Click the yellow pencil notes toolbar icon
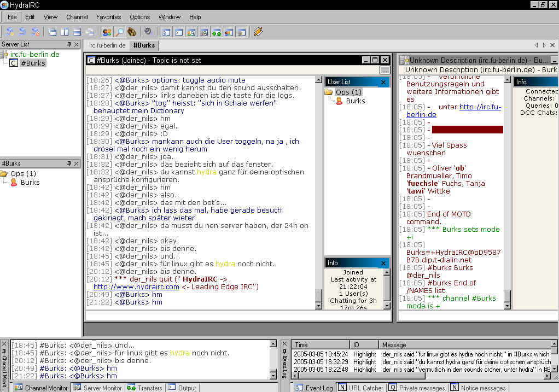Image resolution: width=559 pixels, height=392 pixels. [x=258, y=32]
